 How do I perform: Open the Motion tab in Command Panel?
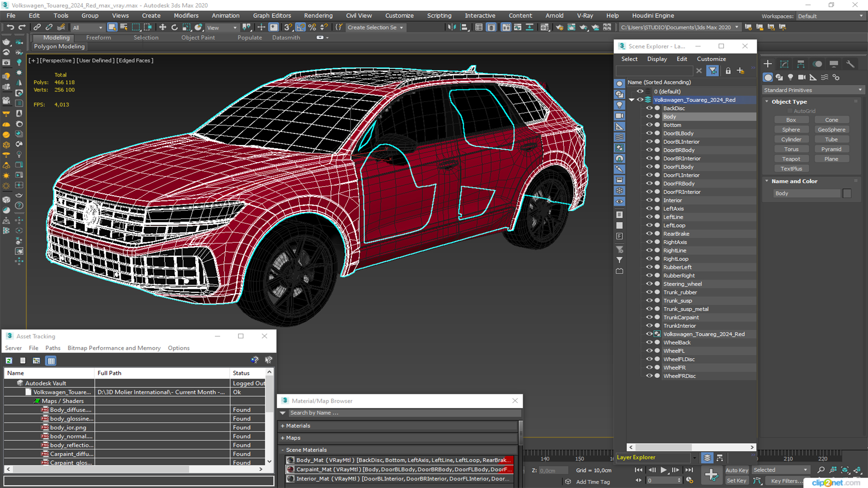(x=817, y=64)
